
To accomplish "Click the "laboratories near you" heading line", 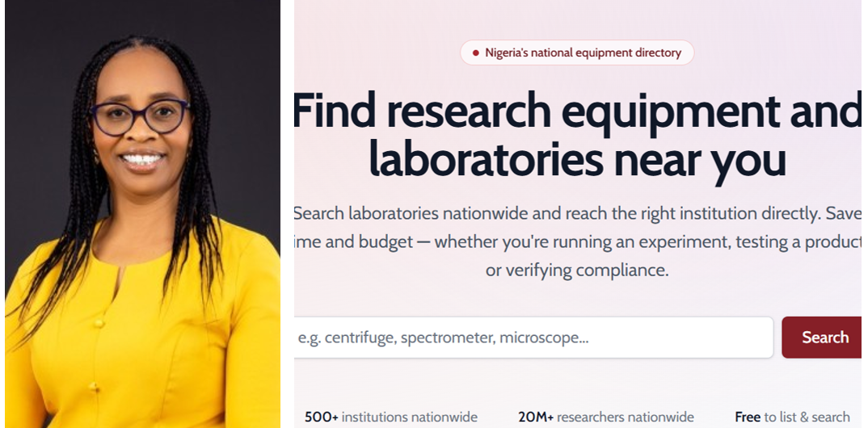I will click(577, 159).
